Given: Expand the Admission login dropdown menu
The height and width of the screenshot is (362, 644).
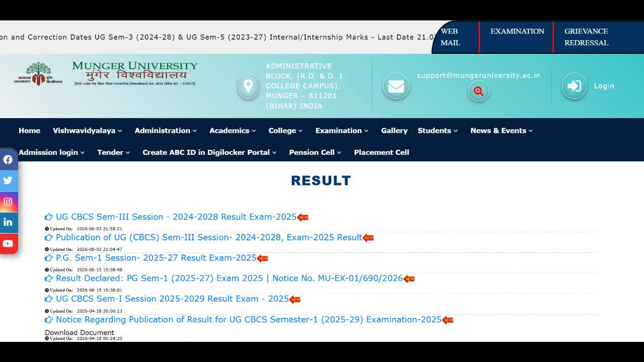Looking at the screenshot, I should click(x=51, y=152).
